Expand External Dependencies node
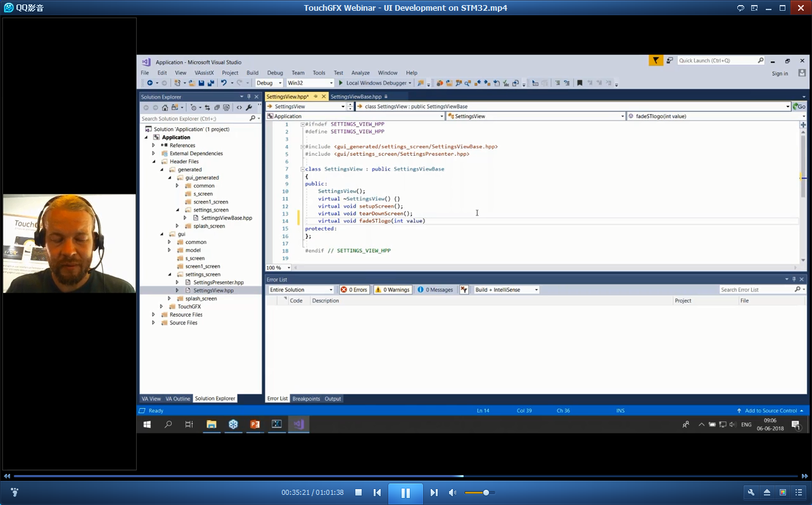This screenshot has width=812, height=505. click(153, 153)
